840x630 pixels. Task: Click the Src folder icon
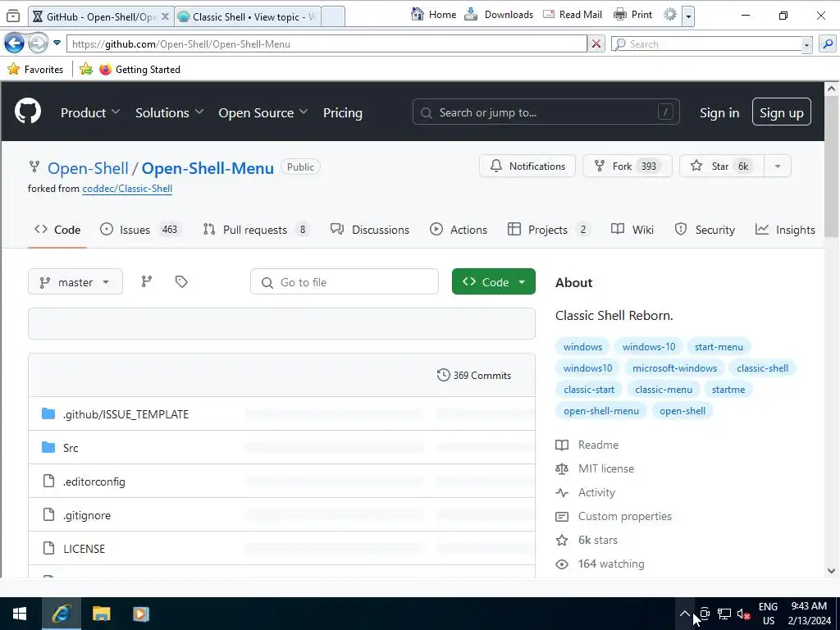click(48, 447)
